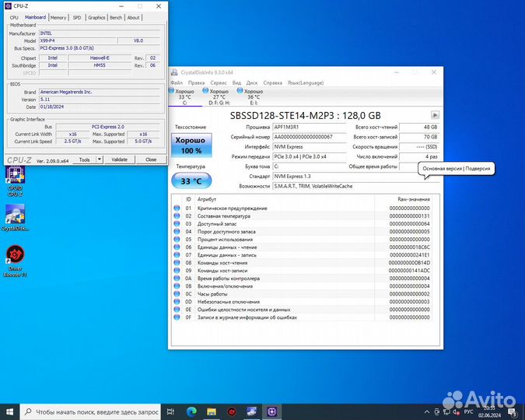Switch to the About tab in CPU-Z

(x=133, y=17)
